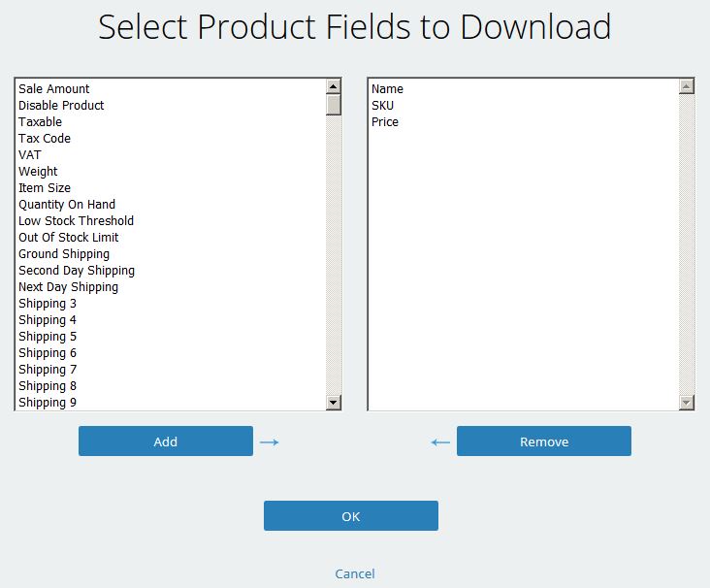This screenshot has height=588, width=710.
Task: Select Sale Amount in the available fields
Action: click(171, 89)
